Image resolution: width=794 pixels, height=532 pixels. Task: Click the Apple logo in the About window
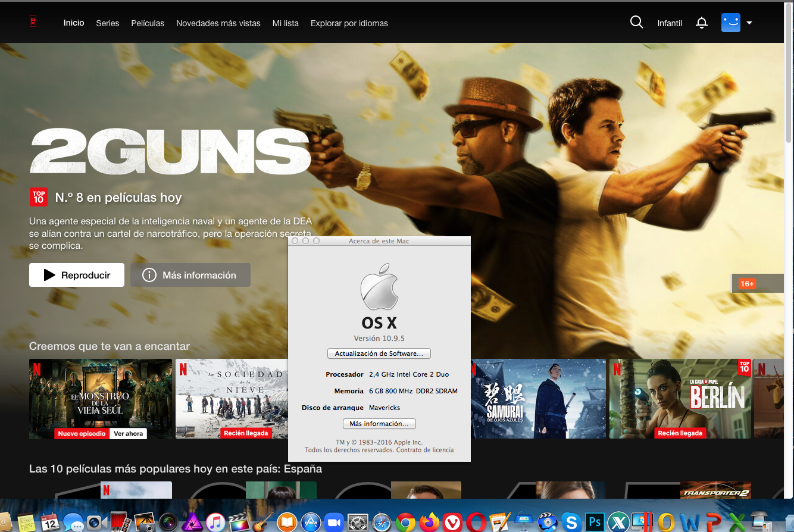point(379,287)
